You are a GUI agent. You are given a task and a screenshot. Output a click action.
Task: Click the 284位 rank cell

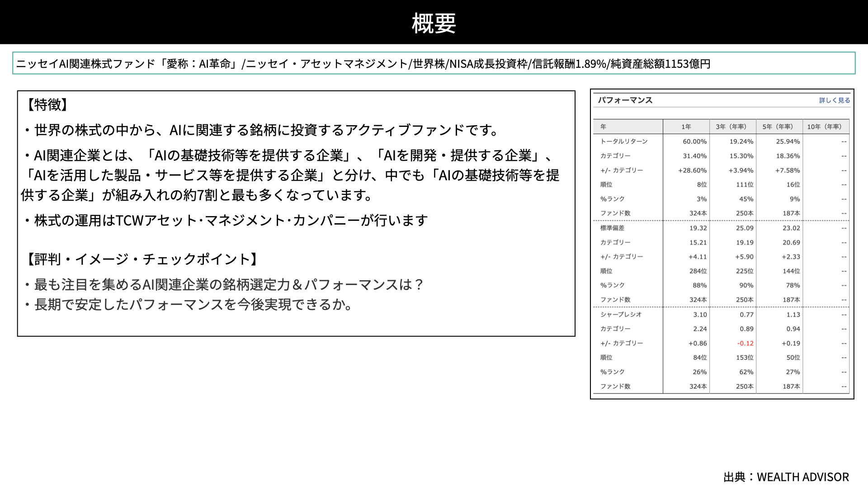tap(698, 271)
